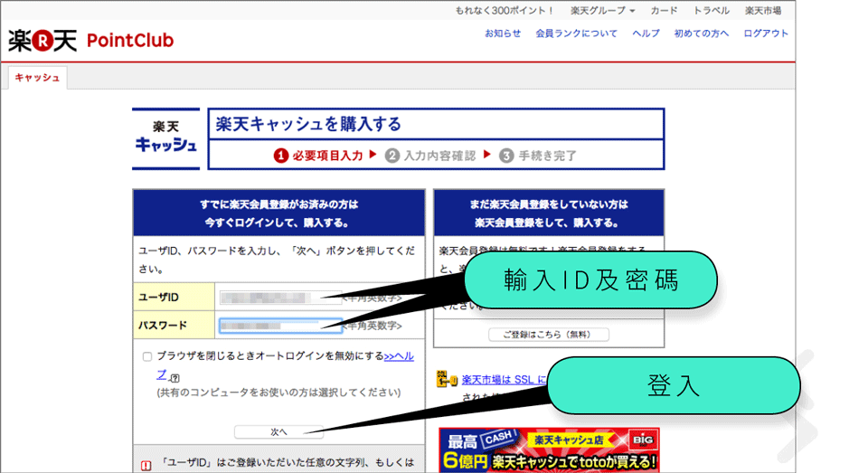Click step 1 必要項目入力 label
Image resolution: width=868 pixels, height=473 pixels.
tap(319, 156)
